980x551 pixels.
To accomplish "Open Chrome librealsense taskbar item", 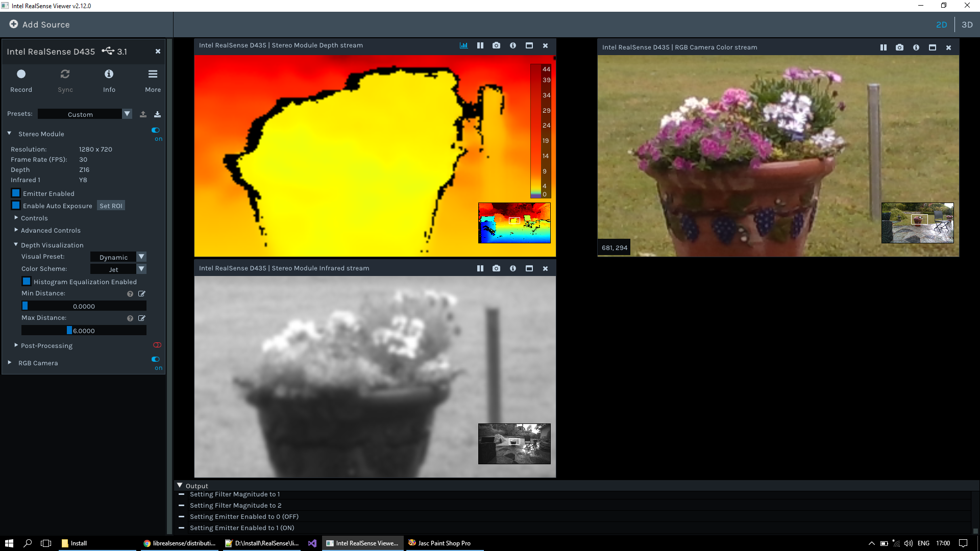I will tap(180, 543).
